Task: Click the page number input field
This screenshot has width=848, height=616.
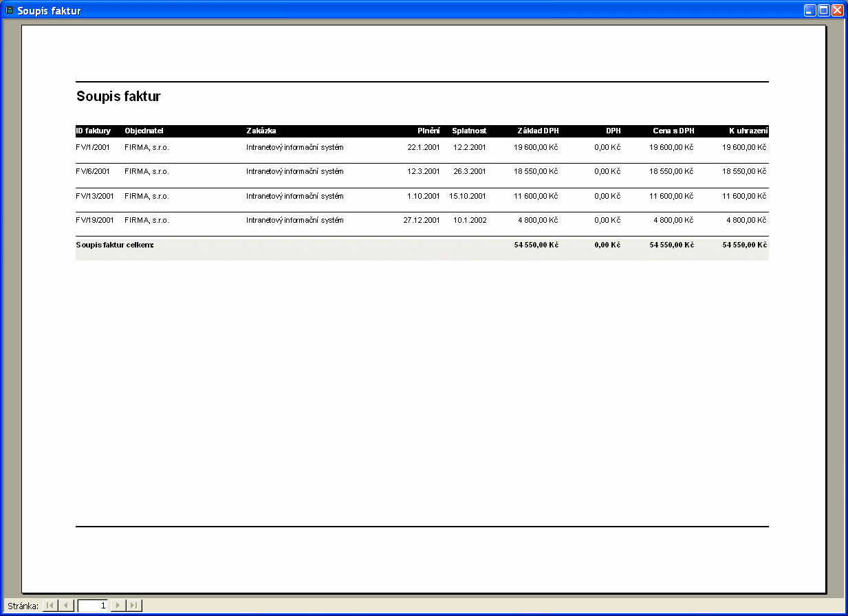Action: pos(93,605)
